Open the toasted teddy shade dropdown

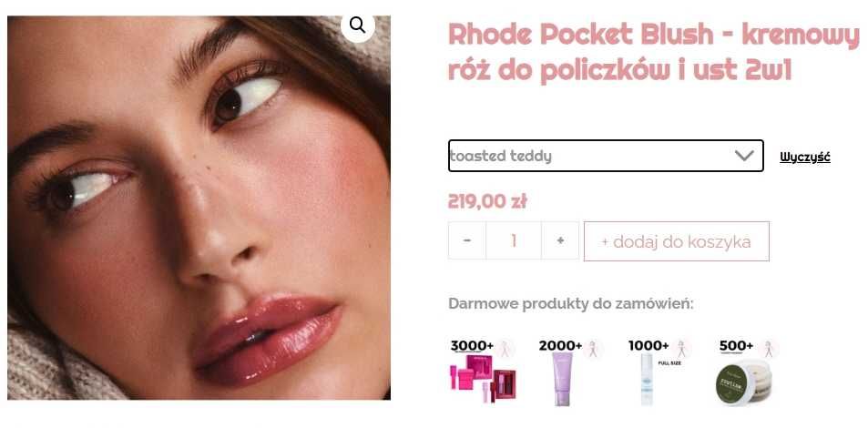coord(606,156)
